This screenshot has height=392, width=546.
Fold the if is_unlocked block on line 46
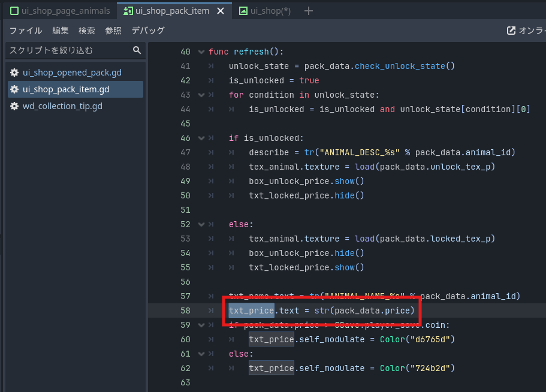(x=201, y=138)
